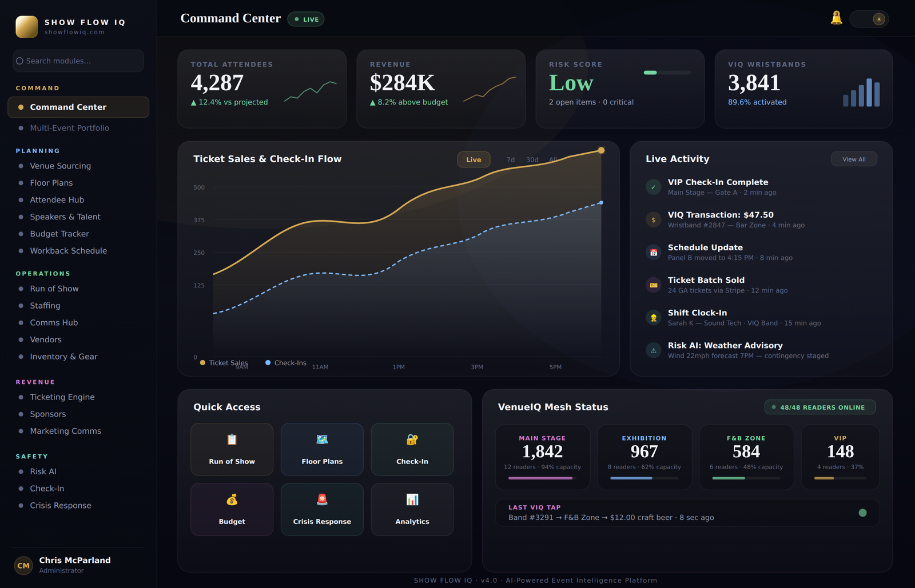The width and height of the screenshot is (915, 588).
Task: Click Ticket Batch Sold ticket icon
Action: [654, 285]
